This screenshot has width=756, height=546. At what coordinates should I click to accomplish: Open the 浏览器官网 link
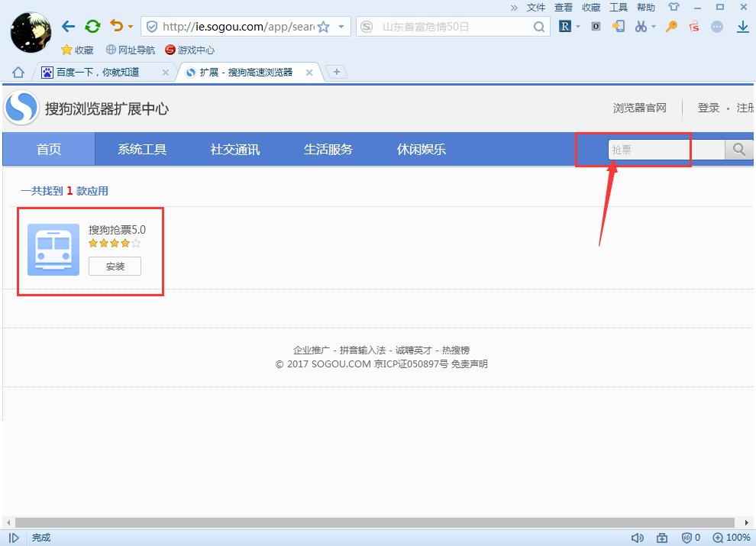(641, 108)
